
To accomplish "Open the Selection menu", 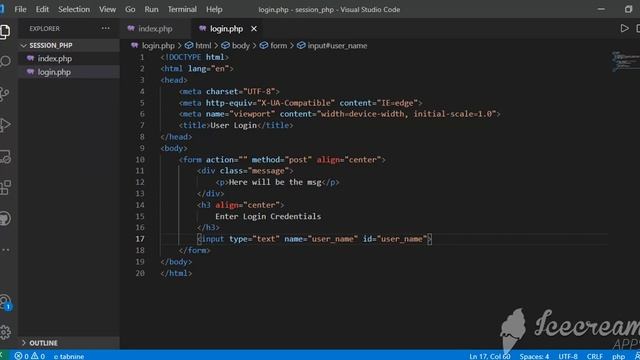I will 73,9.
